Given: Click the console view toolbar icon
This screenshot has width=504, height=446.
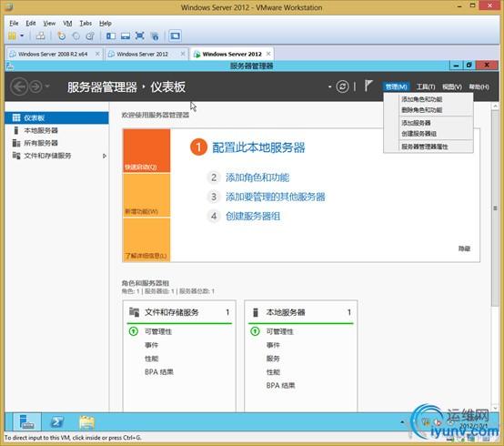Looking at the screenshot, I should pos(175,35).
